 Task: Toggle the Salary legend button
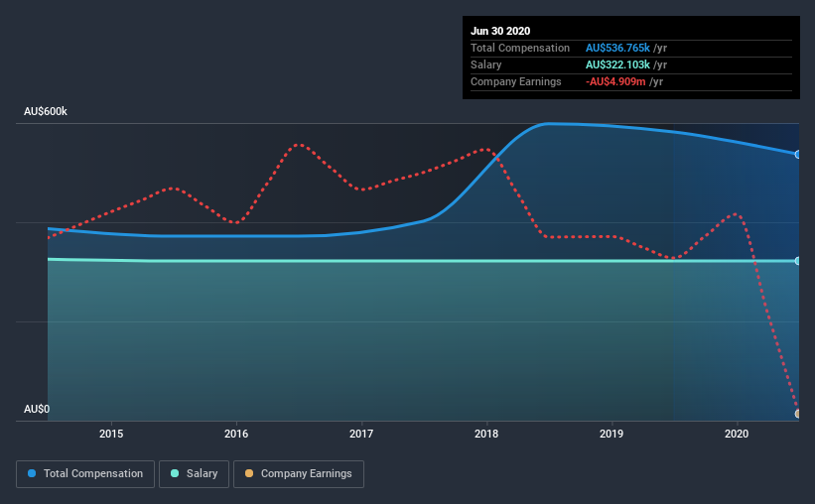[x=194, y=474]
